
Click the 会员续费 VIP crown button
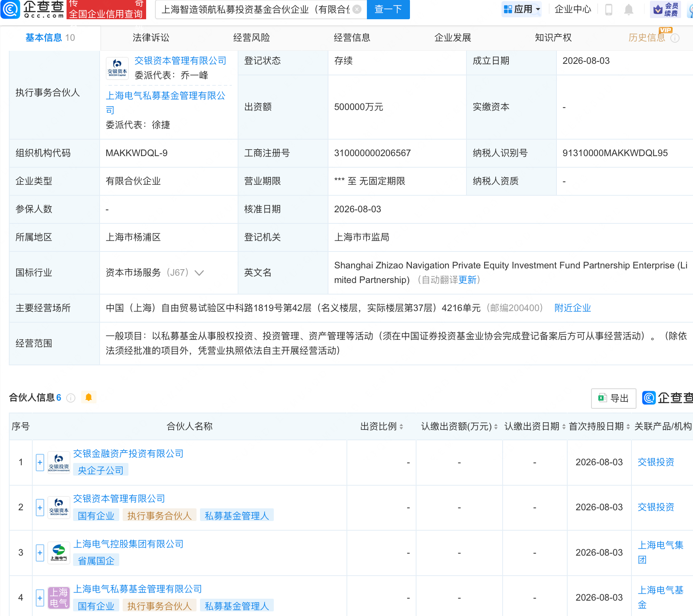point(665,9)
